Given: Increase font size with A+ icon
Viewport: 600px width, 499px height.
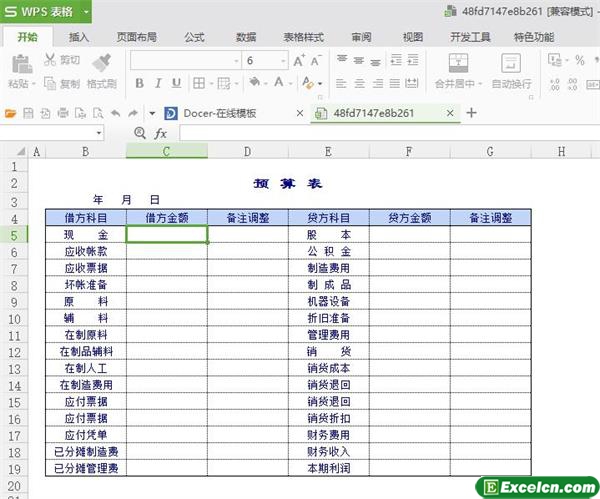Looking at the screenshot, I should coord(299,60).
